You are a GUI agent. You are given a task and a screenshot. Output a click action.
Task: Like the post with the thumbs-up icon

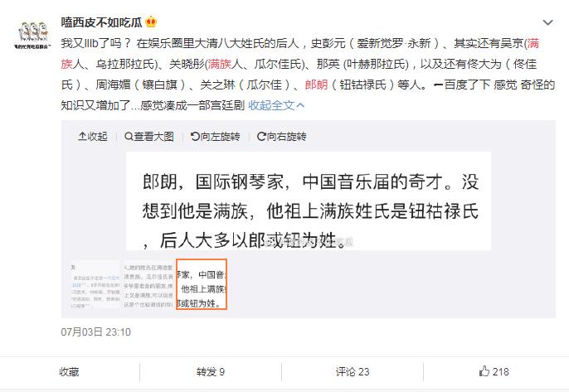484,371
